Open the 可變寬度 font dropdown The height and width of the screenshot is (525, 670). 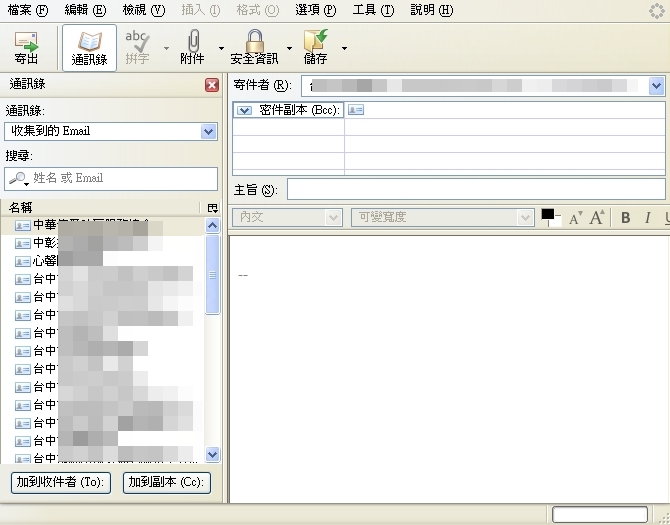click(443, 217)
